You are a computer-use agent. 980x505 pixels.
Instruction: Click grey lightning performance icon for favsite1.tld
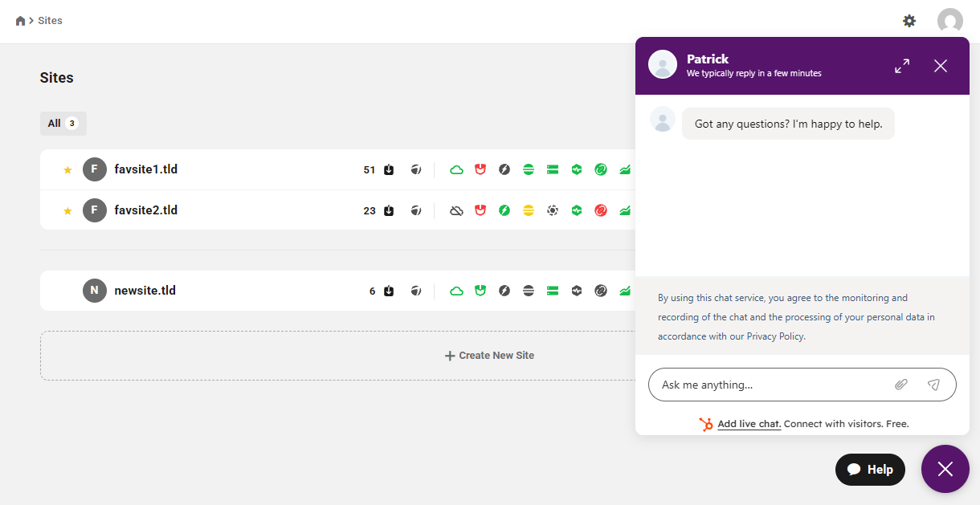pos(504,169)
